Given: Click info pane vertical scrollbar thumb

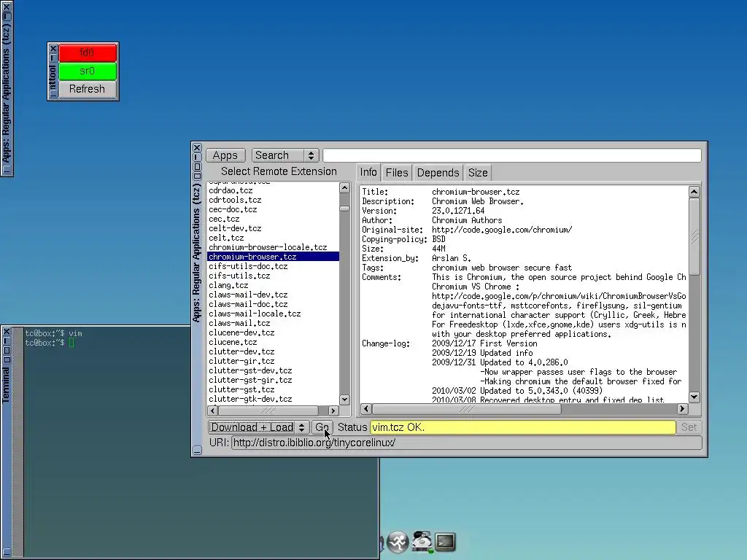Looking at the screenshot, I should (694, 237).
